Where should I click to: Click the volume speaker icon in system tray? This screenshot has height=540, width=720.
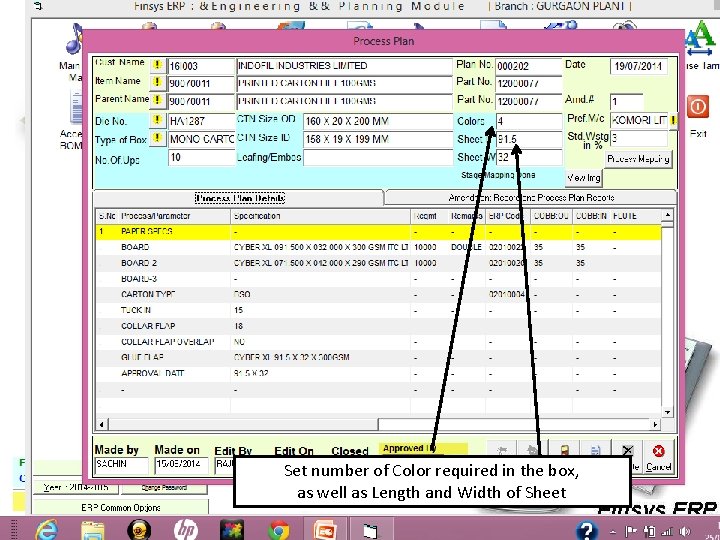coord(684,531)
